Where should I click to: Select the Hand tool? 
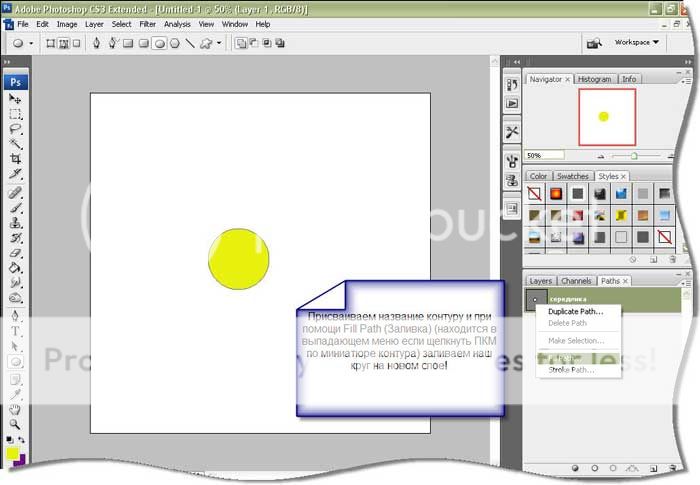(x=16, y=409)
